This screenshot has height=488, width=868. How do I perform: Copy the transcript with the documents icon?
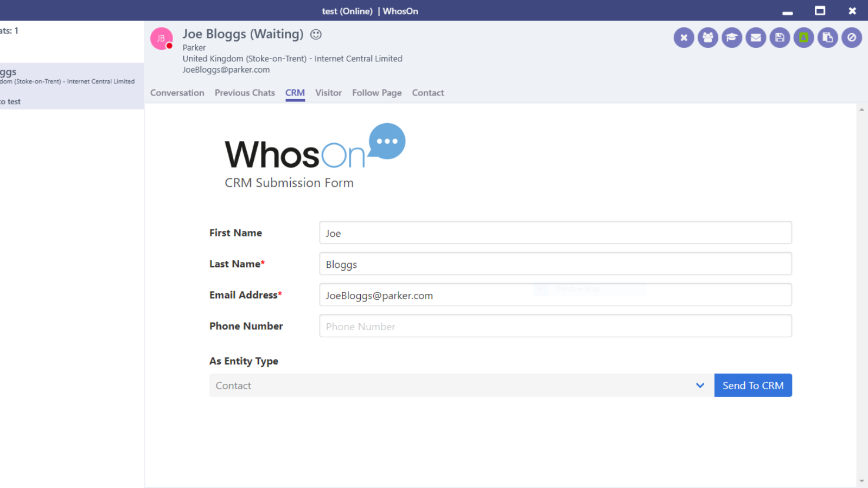(x=827, y=37)
